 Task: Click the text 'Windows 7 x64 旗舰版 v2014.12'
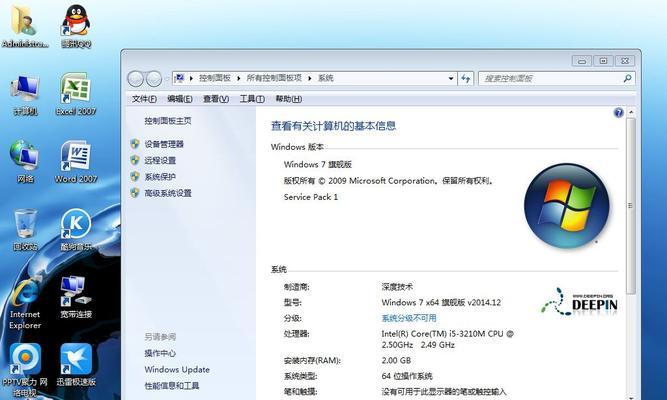tap(441, 303)
